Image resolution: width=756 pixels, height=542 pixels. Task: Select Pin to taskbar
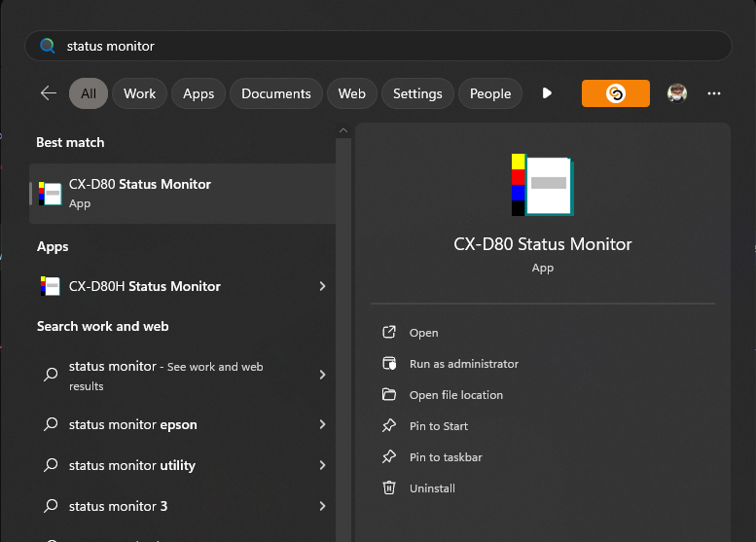(x=446, y=457)
